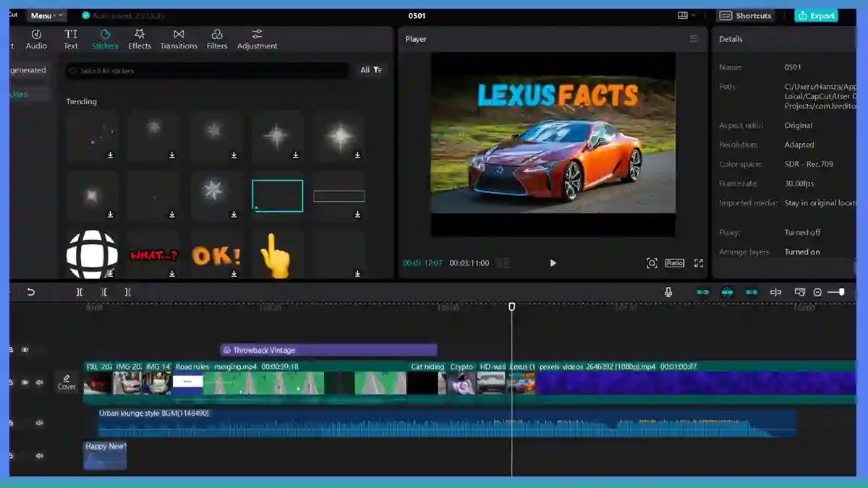
Task: Toggle the preview axis icon
Action: 775,292
